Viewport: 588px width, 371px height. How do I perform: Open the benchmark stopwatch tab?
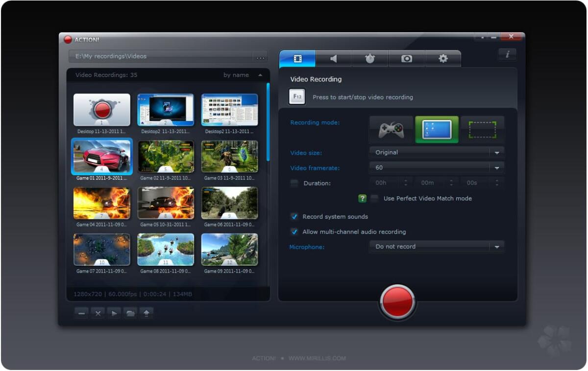click(x=370, y=58)
